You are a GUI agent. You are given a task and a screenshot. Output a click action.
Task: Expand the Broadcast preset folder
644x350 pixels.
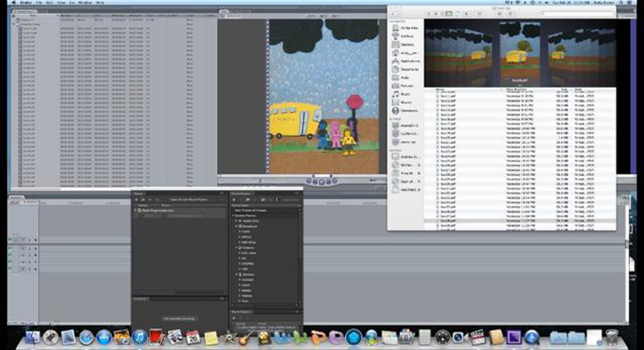237,226
